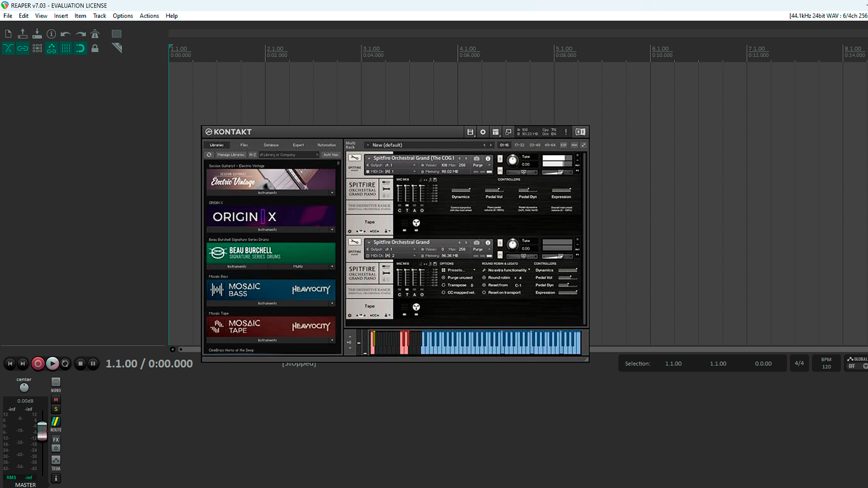The height and width of the screenshot is (488, 868).
Task: Click the Open Project upload-arrow icon
Action: pyautogui.click(x=23, y=34)
